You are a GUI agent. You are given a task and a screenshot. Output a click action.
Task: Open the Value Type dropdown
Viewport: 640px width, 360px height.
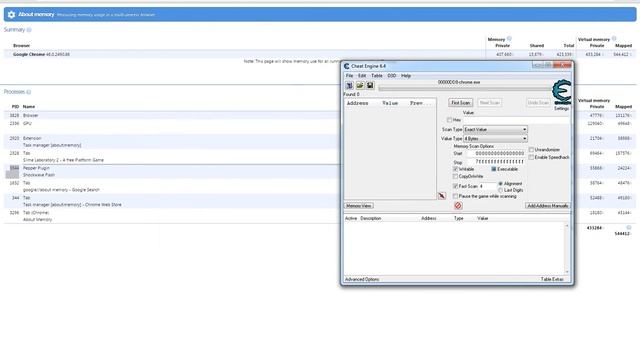click(495, 139)
